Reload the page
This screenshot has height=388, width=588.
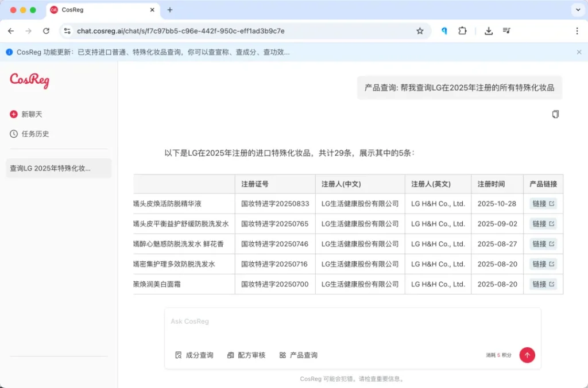(46, 31)
